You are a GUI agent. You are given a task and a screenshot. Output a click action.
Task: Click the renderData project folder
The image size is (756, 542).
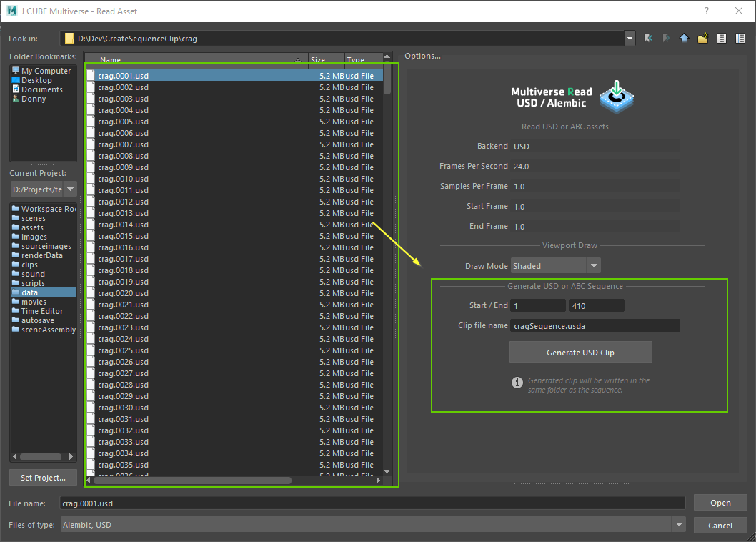click(x=44, y=255)
